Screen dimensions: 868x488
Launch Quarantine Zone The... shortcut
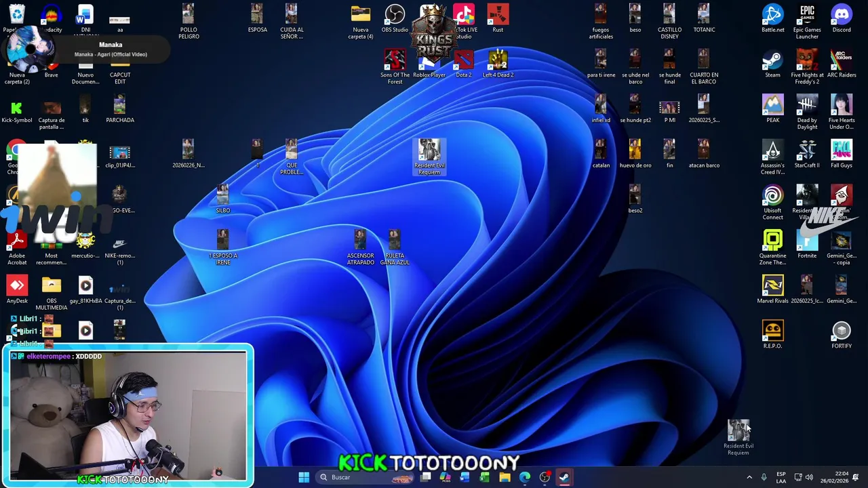point(772,248)
